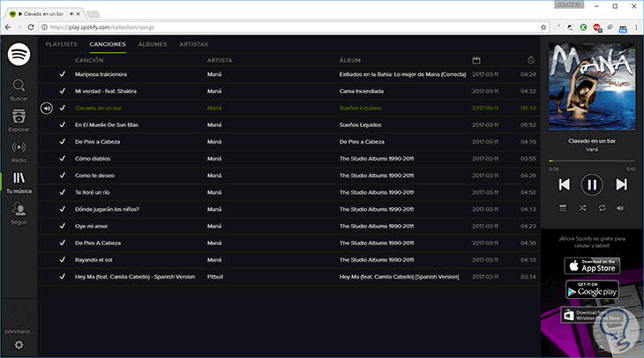This screenshot has height=358, width=644.
Task: View site info icon in address bar
Action: tap(44, 27)
